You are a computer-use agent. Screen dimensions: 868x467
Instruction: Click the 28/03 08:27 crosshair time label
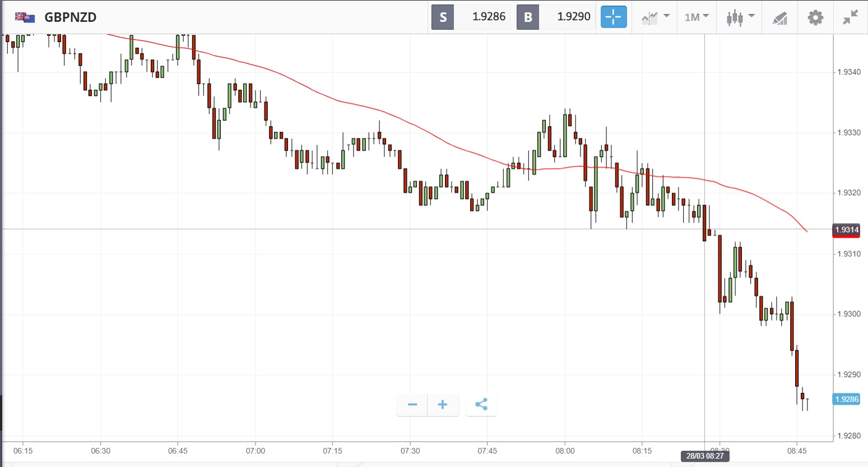[705, 456]
